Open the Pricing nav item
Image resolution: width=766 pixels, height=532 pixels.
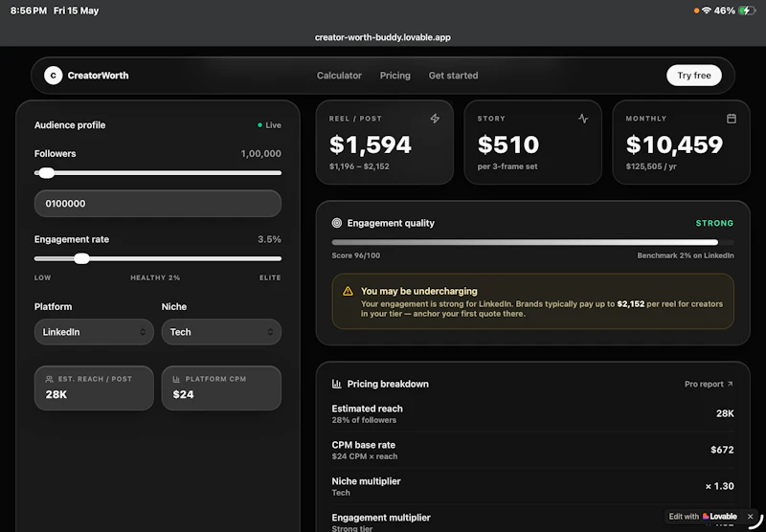point(395,76)
